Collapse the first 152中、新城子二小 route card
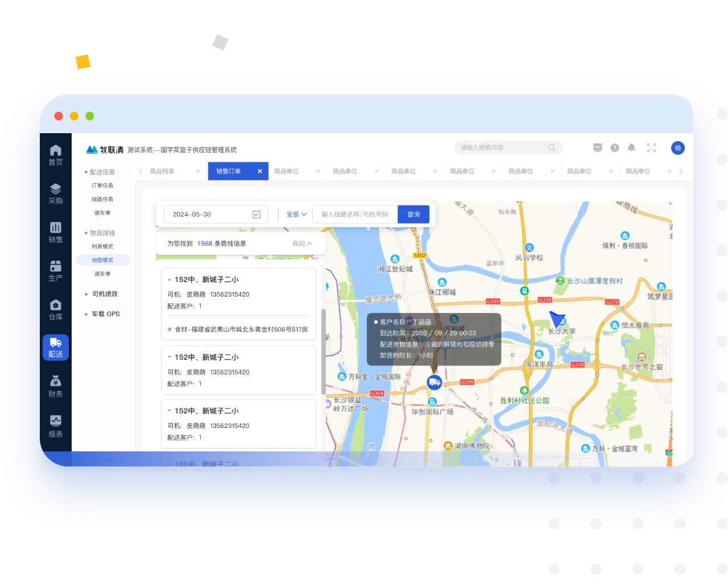The width and height of the screenshot is (728, 584). [169, 280]
